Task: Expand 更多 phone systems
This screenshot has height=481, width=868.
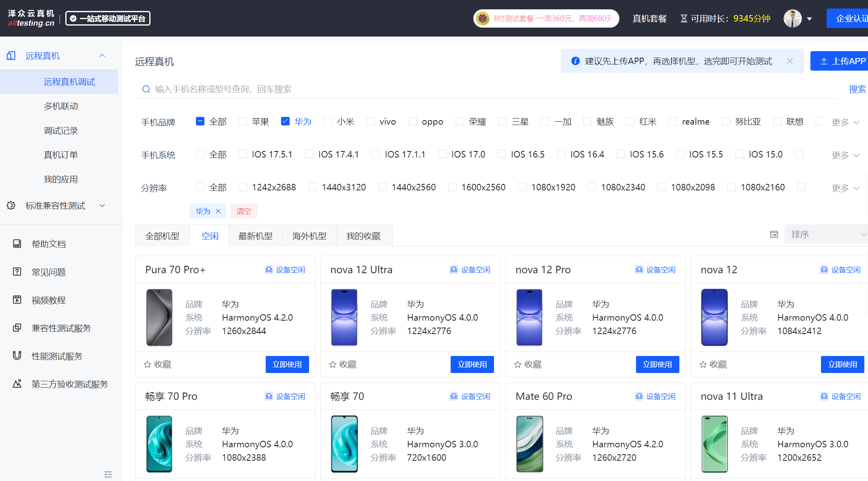Action: click(845, 155)
